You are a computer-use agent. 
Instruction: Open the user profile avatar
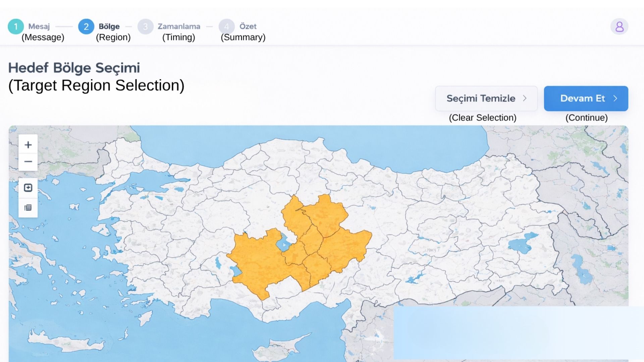click(619, 26)
